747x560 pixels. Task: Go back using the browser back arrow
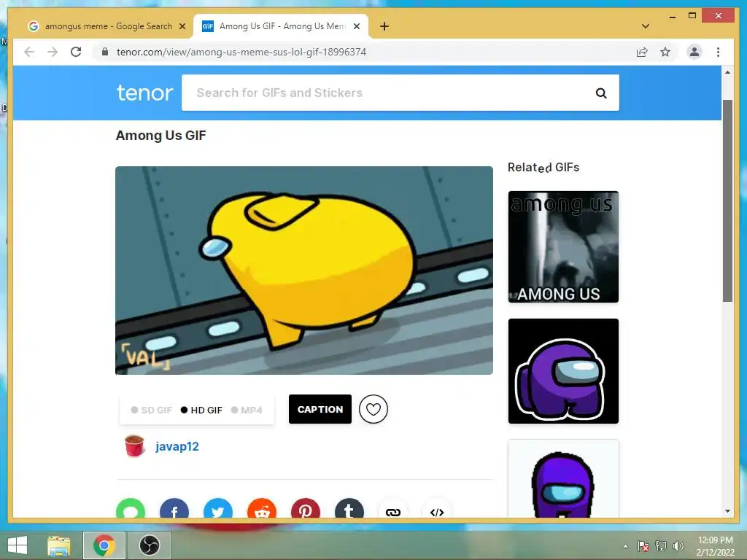29,52
